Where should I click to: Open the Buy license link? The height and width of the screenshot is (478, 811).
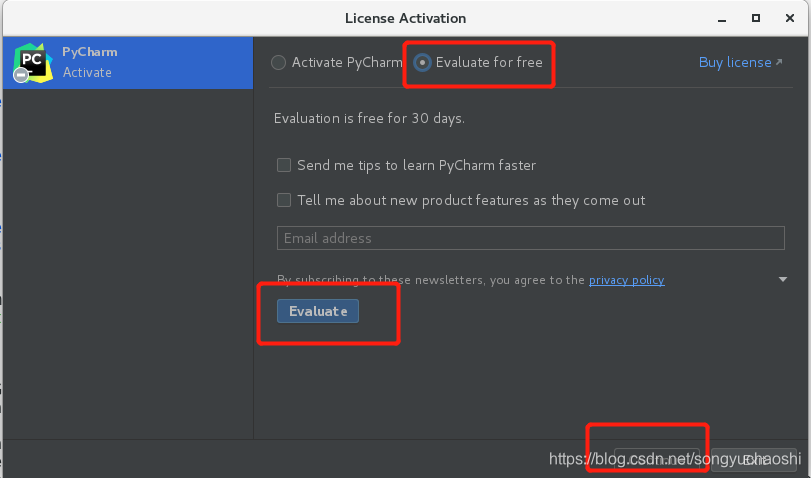click(740, 63)
